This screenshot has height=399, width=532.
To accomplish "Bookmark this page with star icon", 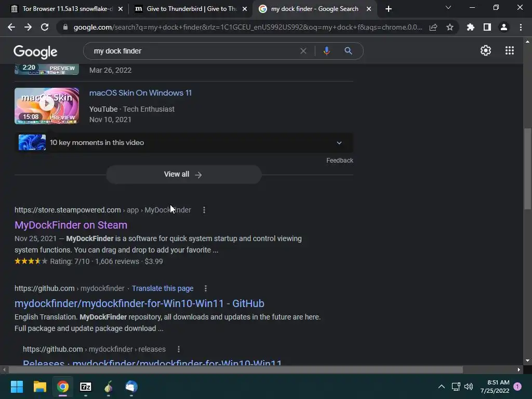I will pyautogui.click(x=450, y=27).
